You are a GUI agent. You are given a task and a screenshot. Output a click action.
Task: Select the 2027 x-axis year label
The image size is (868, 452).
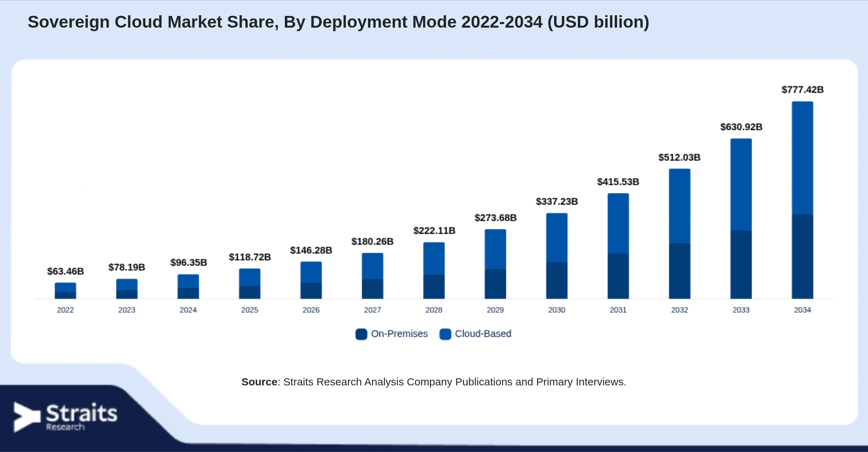click(372, 310)
